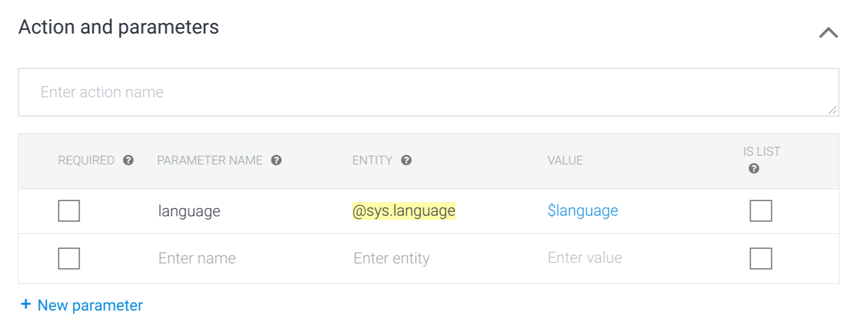Enable Is List checkbox in empty row
The image size is (868, 330).
coord(761,258)
